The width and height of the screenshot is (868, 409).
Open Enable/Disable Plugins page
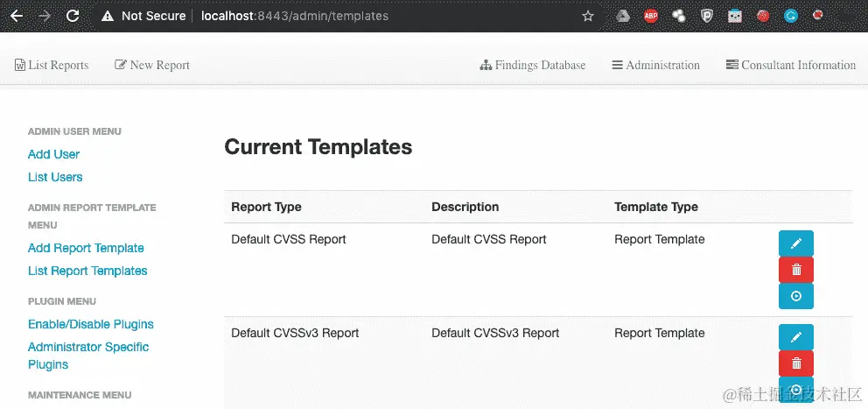coord(91,324)
